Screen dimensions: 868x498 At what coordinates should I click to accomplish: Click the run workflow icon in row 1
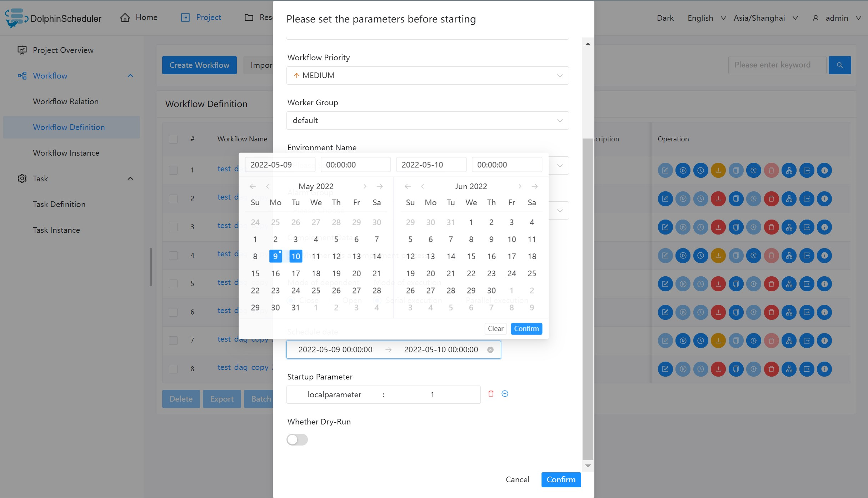(683, 171)
